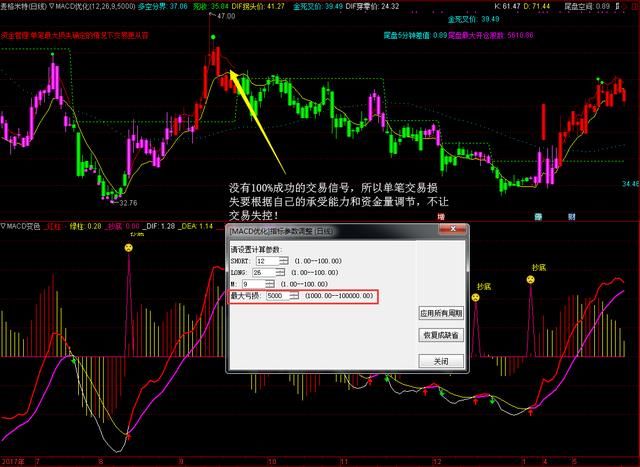Screen dimensions: 640x467
Task: Click the 恢复成缺省 button
Action: pos(440,335)
